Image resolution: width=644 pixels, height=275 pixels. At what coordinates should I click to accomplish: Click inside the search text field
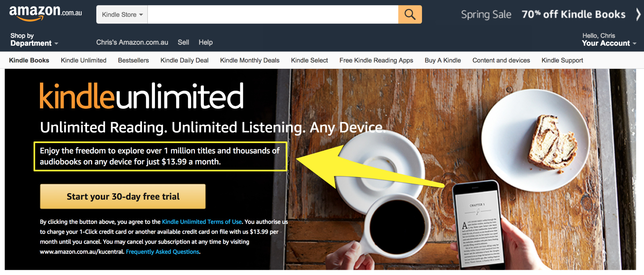273,14
